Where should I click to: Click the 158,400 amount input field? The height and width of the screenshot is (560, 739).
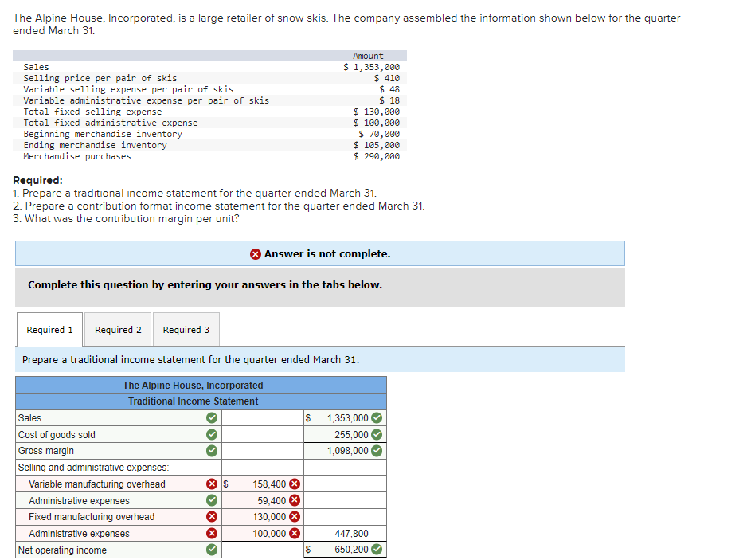[x=263, y=484]
